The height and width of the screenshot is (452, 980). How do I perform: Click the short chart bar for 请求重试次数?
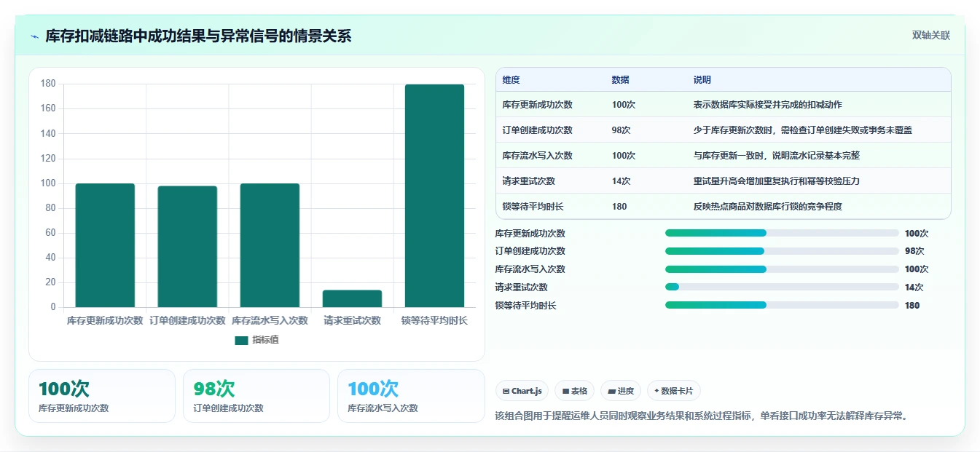tap(352, 298)
